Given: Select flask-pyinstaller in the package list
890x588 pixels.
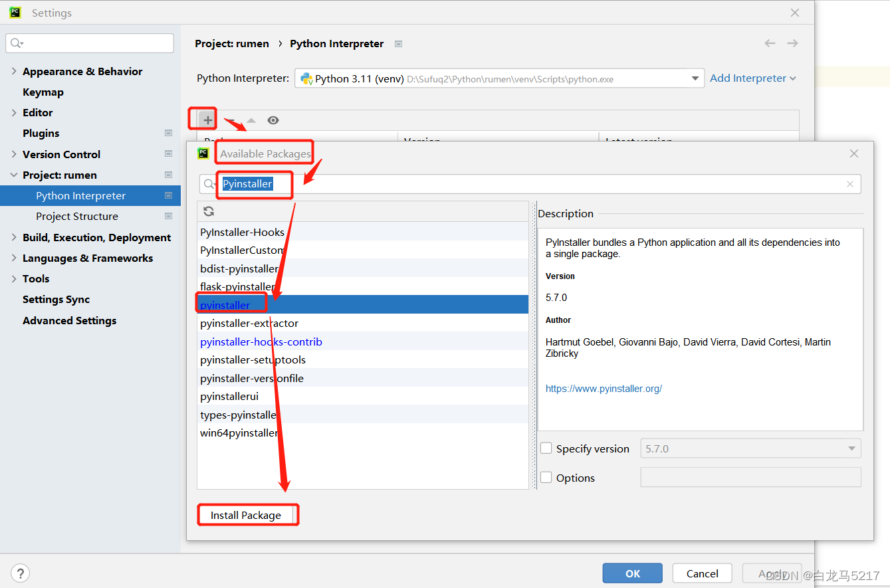Looking at the screenshot, I should 363,287.
